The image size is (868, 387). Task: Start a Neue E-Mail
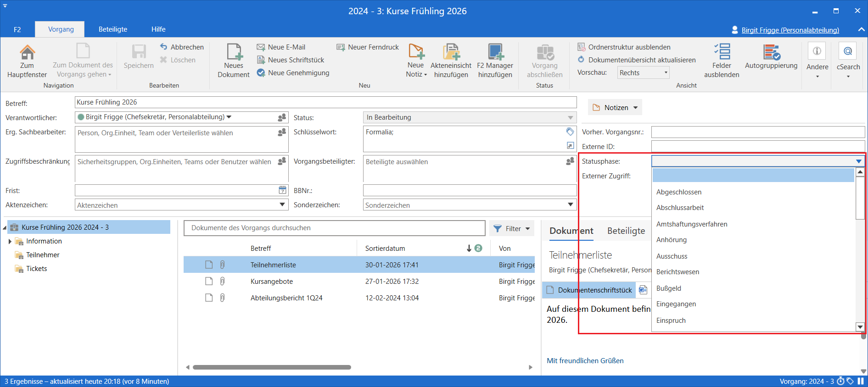coord(281,47)
